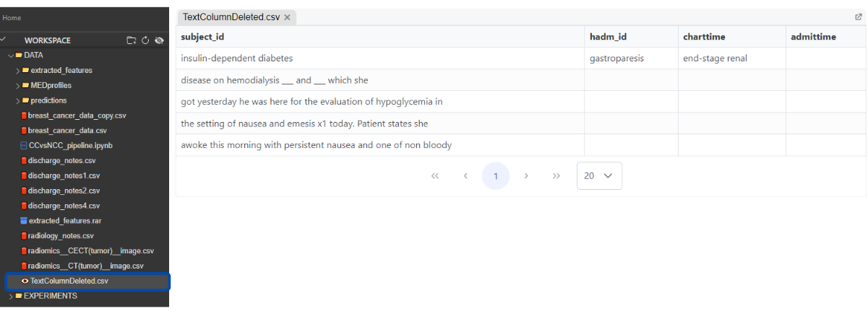The image size is (868, 314).
Task: Click the new folder icon in workspace header
Action: tap(131, 40)
